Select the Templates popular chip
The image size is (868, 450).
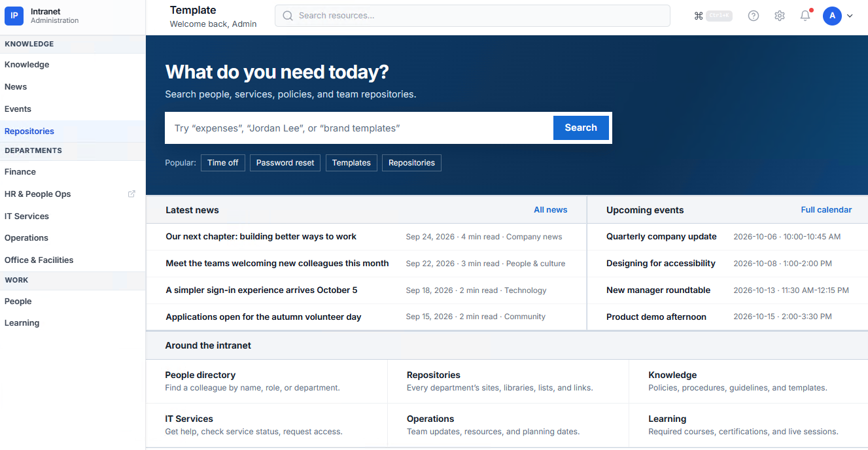point(351,163)
